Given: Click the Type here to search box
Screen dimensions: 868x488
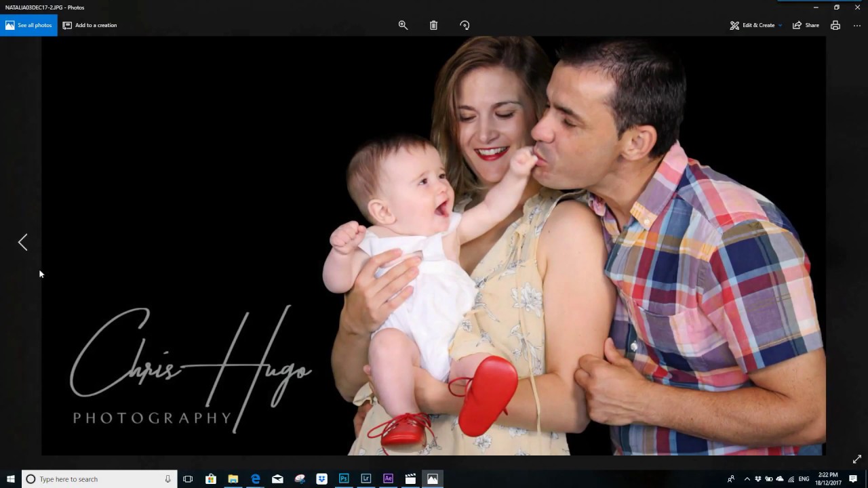Looking at the screenshot, I should pyautogui.click(x=100, y=479).
